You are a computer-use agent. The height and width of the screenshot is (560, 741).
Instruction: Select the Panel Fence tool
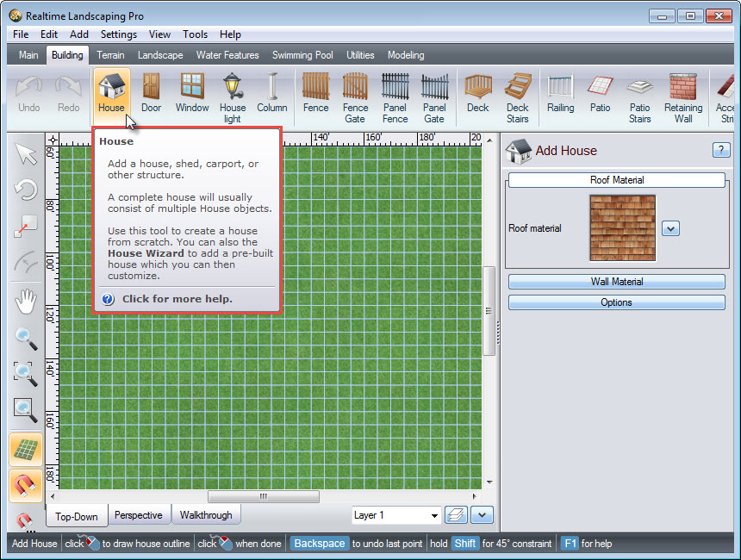click(395, 96)
